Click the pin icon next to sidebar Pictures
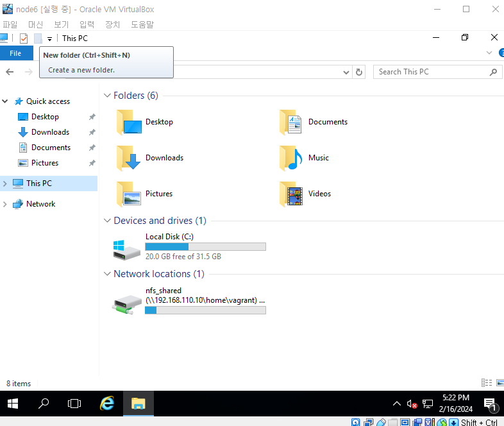 coord(92,163)
